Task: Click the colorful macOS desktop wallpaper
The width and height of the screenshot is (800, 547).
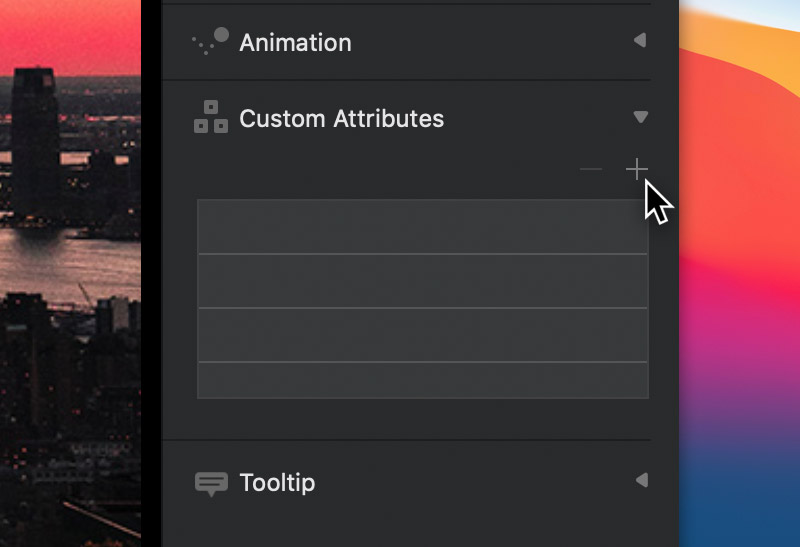Action: click(x=739, y=274)
